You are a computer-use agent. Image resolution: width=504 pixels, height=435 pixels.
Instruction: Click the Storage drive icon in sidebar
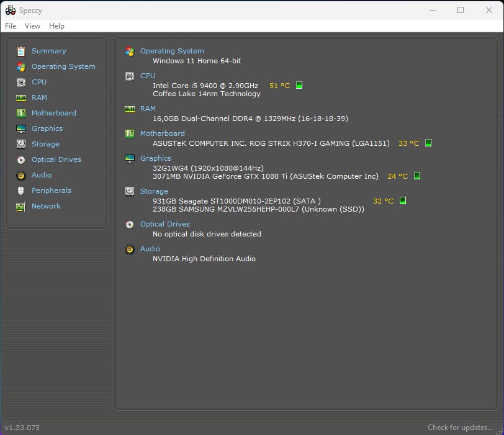(x=21, y=144)
